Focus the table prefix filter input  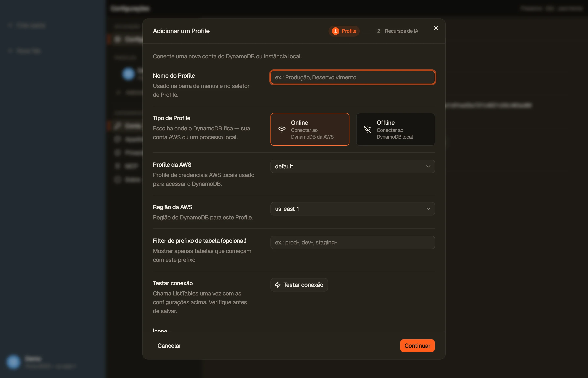pos(352,243)
